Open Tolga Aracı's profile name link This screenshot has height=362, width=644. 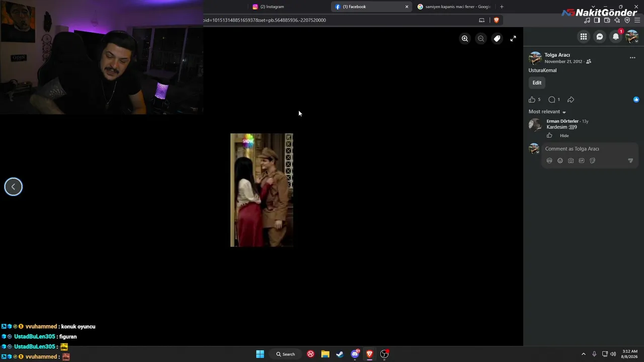pos(557,55)
